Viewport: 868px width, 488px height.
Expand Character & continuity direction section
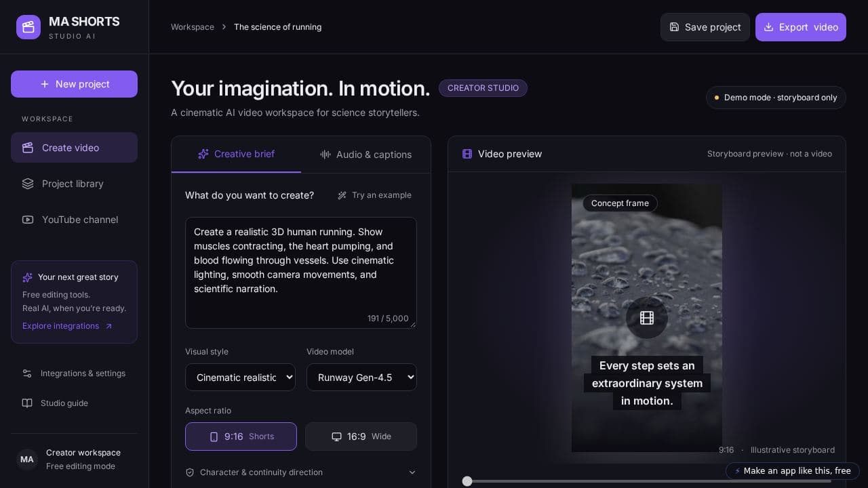click(301, 472)
